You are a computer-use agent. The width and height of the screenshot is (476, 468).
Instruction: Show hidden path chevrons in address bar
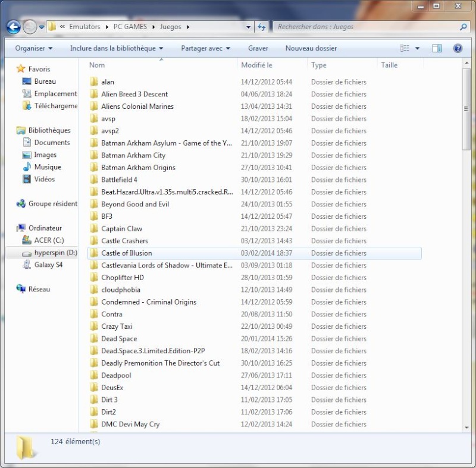pyautogui.click(x=62, y=27)
